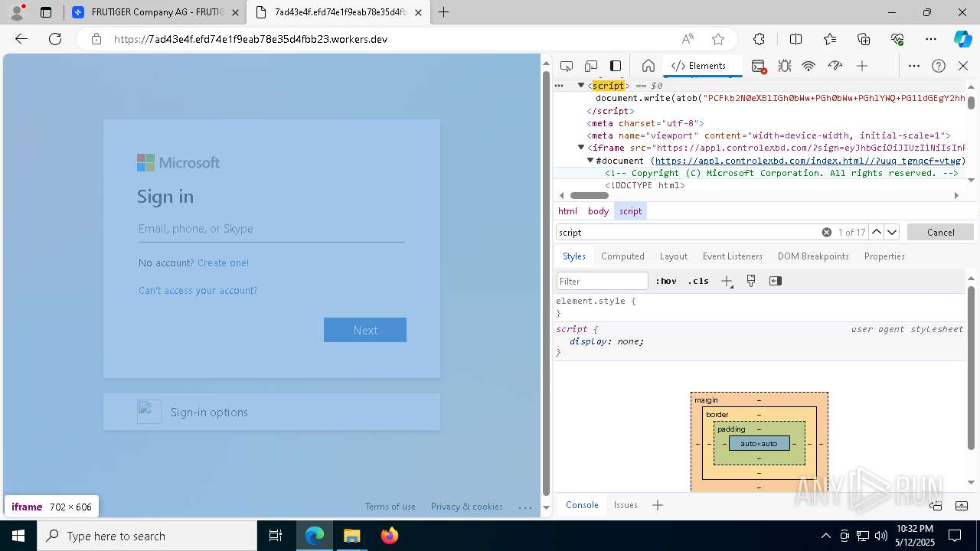
Task: Collapse the iframe node in DOM tree
Action: pos(581,148)
